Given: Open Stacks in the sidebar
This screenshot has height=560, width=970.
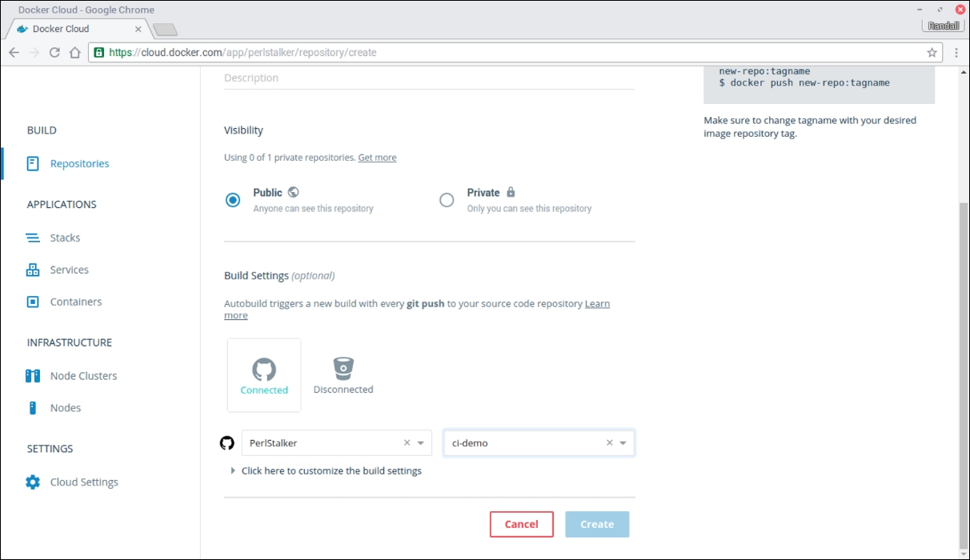Looking at the screenshot, I should (65, 238).
